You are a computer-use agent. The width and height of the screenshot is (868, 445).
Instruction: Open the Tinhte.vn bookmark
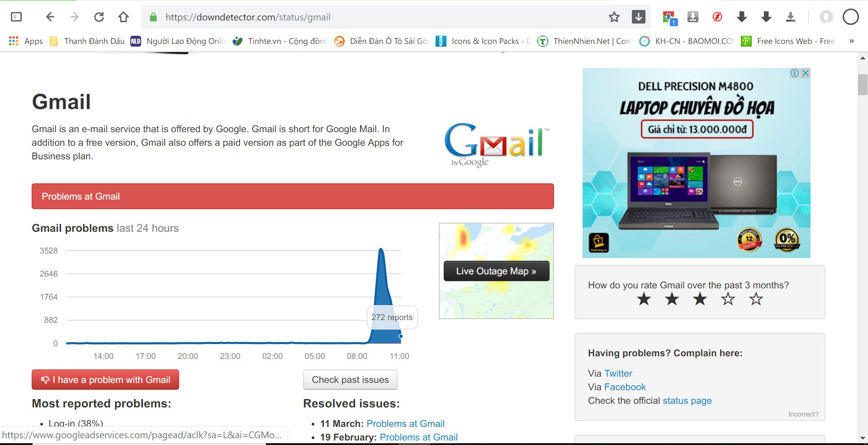point(280,41)
